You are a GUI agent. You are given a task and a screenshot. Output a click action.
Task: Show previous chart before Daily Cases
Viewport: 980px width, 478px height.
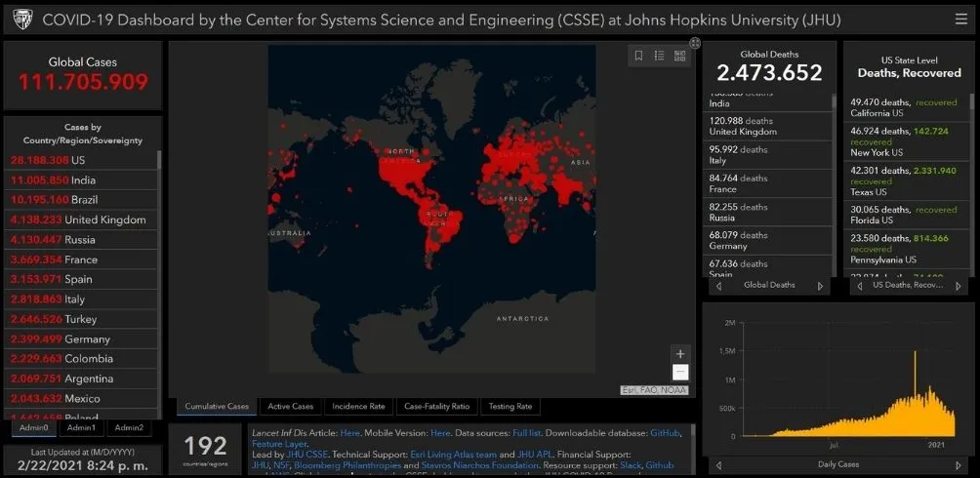tap(718, 465)
